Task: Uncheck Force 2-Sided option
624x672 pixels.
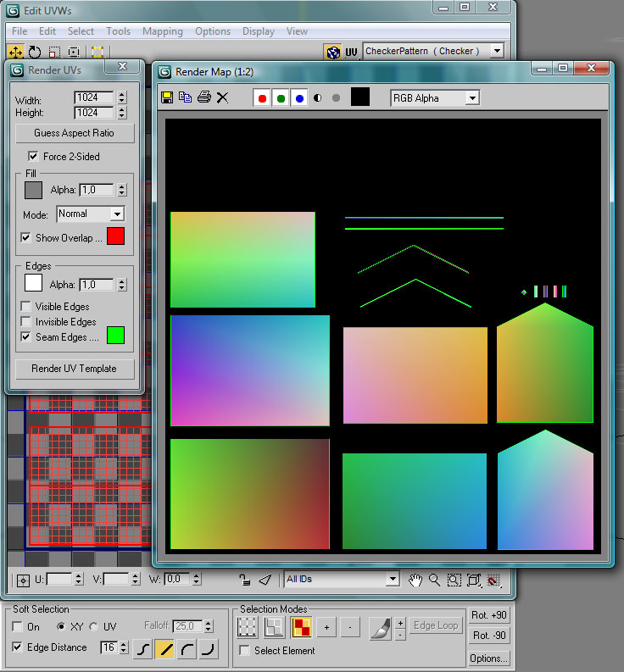Action: 33,156
